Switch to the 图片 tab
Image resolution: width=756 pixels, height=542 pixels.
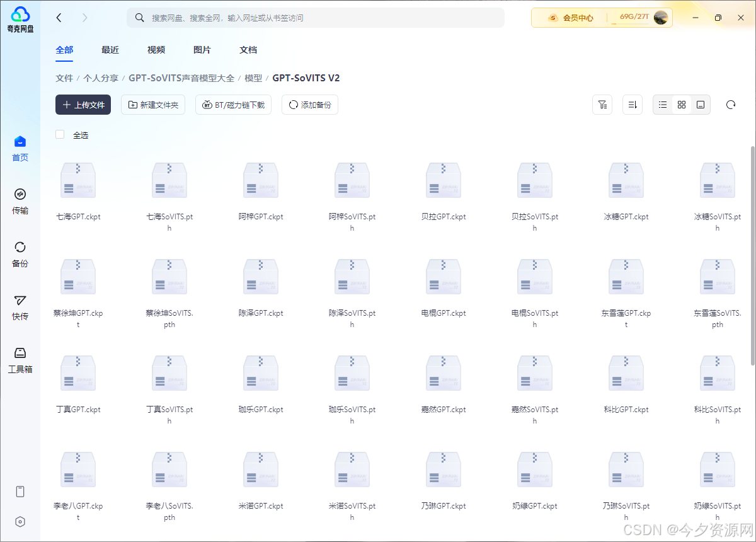tap(202, 50)
